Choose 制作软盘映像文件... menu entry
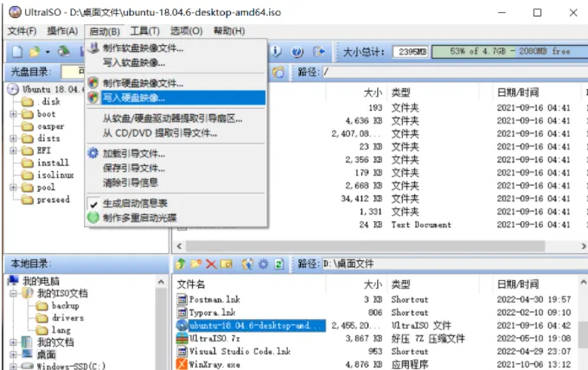 coord(176,48)
